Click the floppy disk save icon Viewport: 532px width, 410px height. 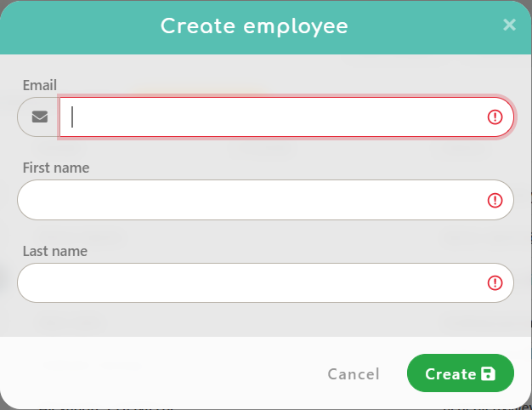click(488, 373)
